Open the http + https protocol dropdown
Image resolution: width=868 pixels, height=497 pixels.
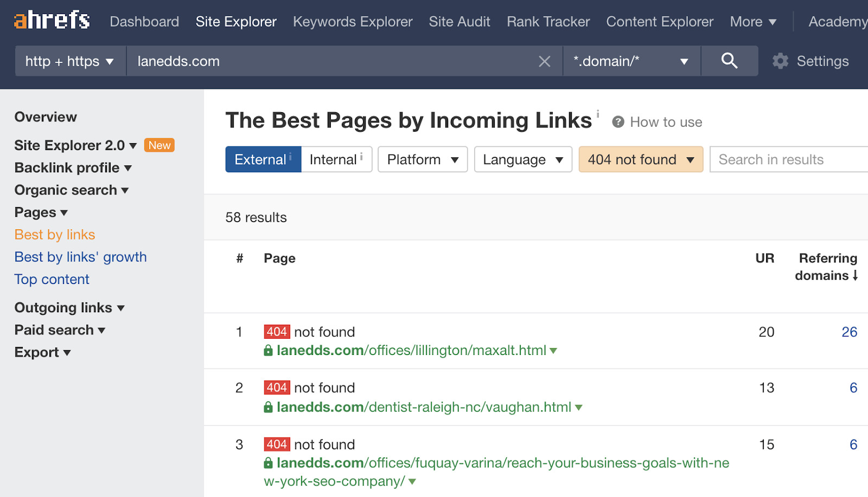point(69,61)
